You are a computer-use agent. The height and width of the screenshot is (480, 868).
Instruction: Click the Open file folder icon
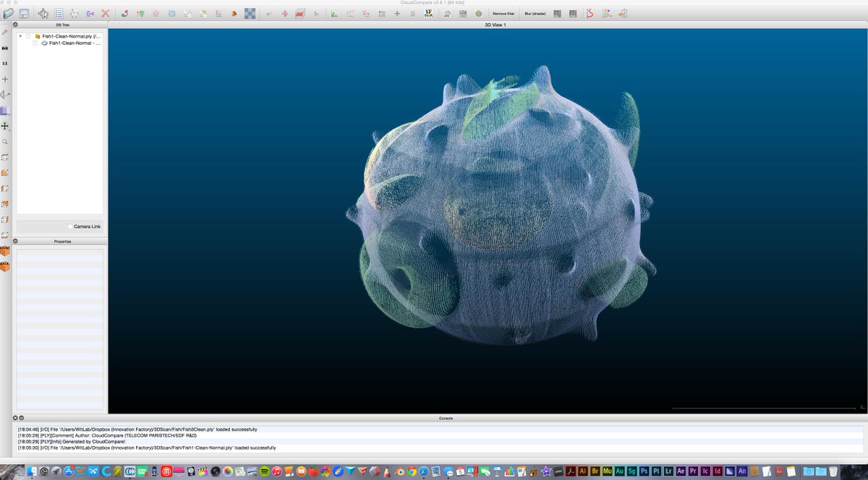tap(8, 14)
